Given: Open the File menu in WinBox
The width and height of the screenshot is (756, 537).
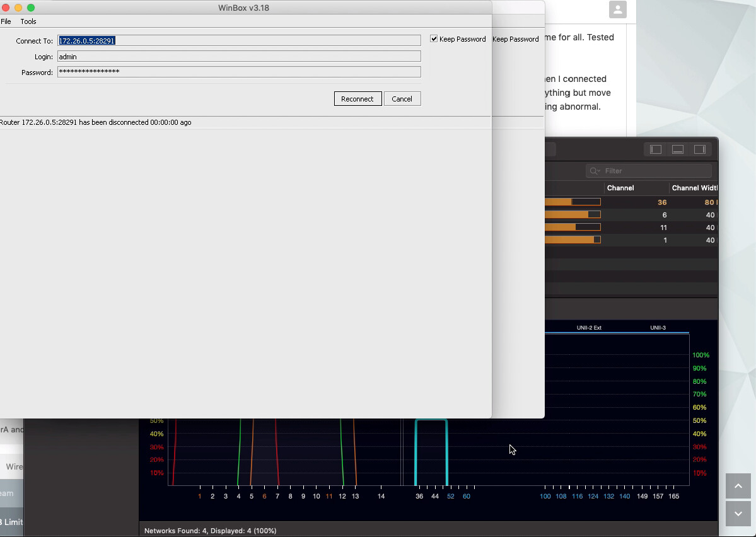Looking at the screenshot, I should pos(6,21).
